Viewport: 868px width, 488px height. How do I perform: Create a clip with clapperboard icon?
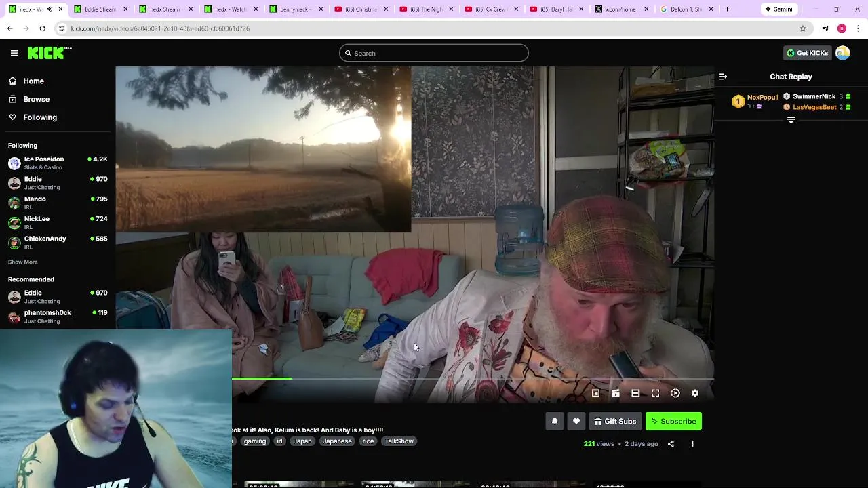pyautogui.click(x=616, y=393)
